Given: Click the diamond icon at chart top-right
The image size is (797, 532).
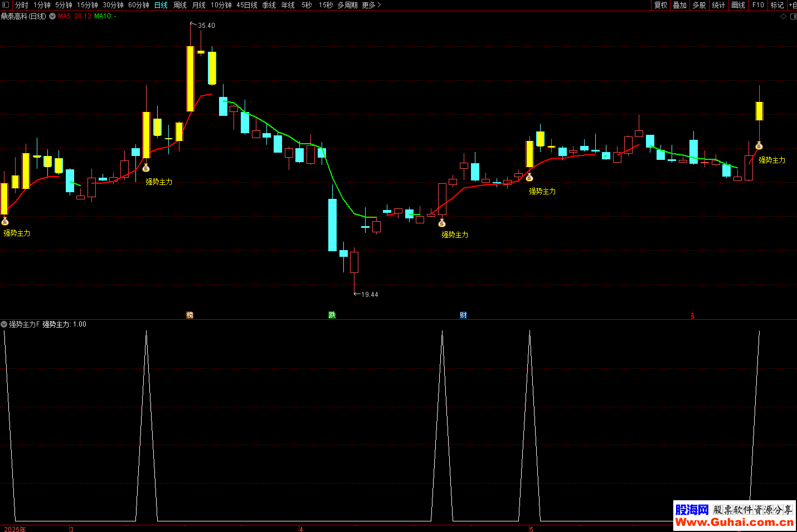Looking at the screenshot, I should (x=783, y=17).
